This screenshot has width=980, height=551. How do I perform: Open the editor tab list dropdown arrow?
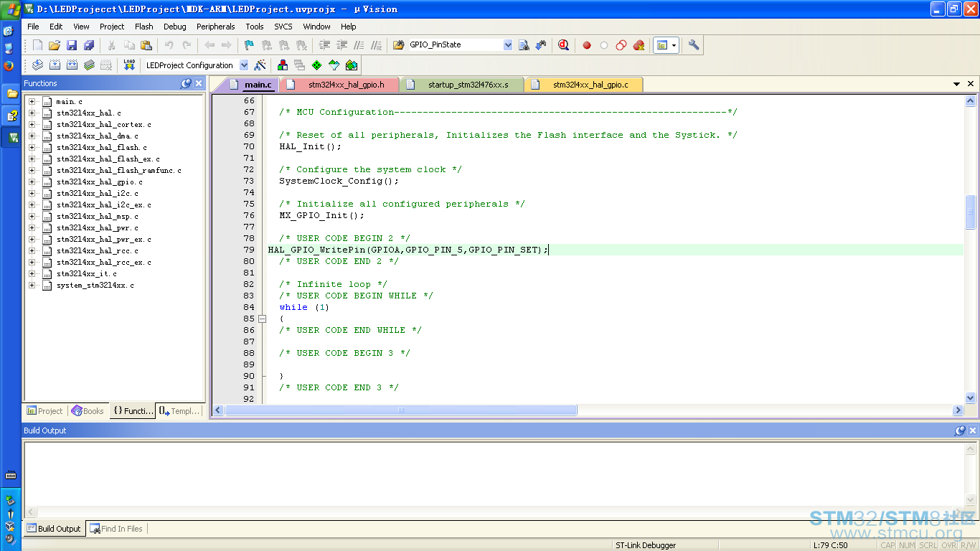pyautogui.click(x=956, y=84)
